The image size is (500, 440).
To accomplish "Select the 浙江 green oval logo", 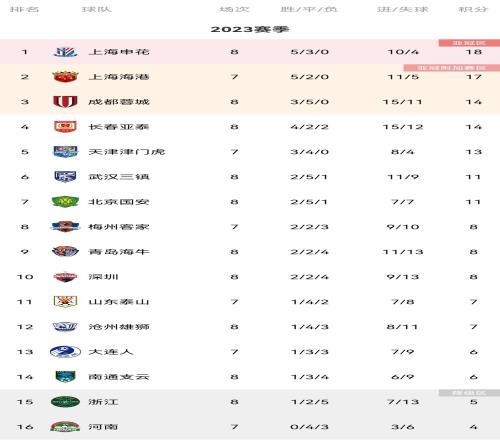I will tap(65, 402).
